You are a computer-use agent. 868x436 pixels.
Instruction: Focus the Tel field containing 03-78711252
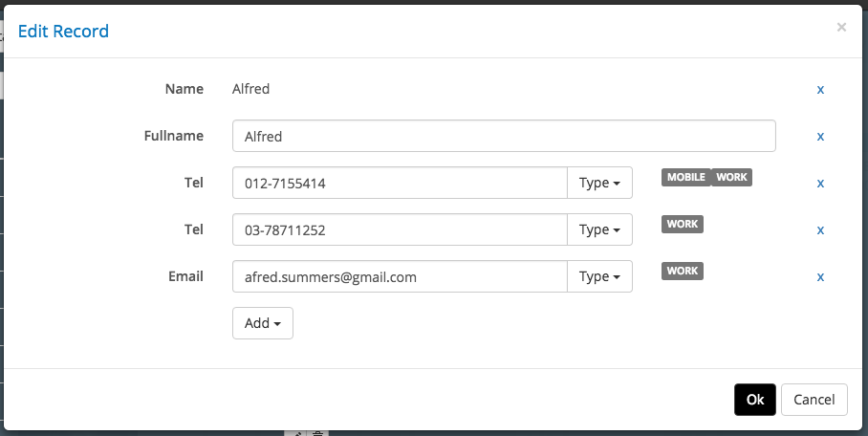point(400,229)
